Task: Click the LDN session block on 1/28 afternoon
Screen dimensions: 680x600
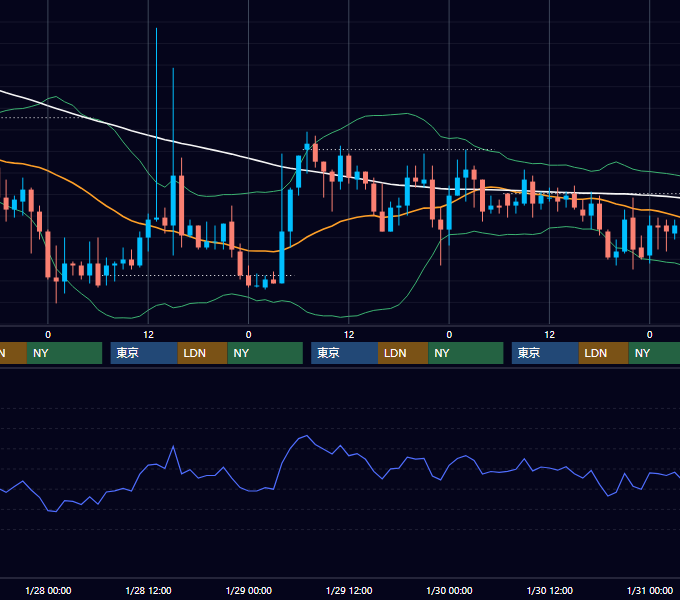Action: (x=203, y=353)
